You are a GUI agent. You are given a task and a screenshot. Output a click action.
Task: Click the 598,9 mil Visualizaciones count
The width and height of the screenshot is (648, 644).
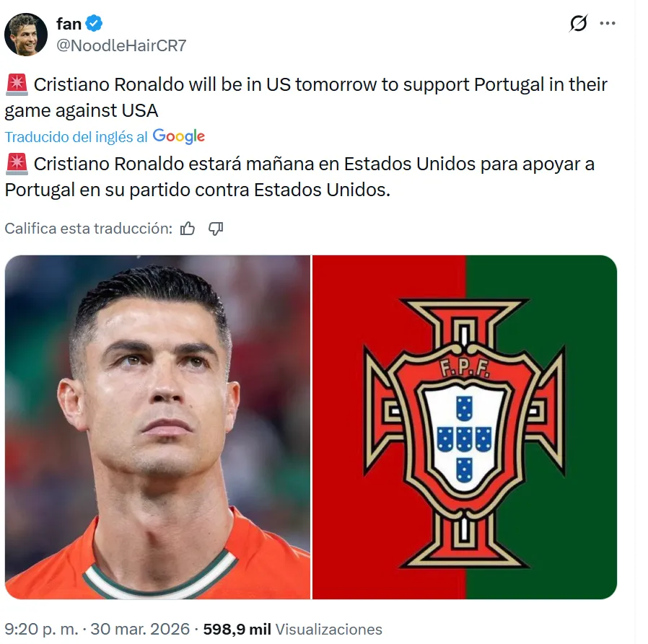point(292,629)
